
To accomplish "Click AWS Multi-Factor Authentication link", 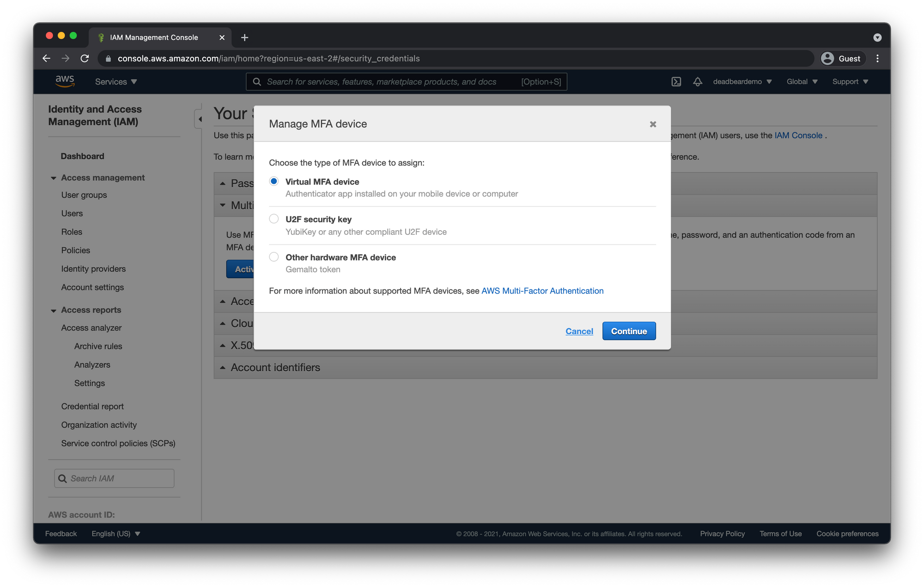I will point(542,290).
